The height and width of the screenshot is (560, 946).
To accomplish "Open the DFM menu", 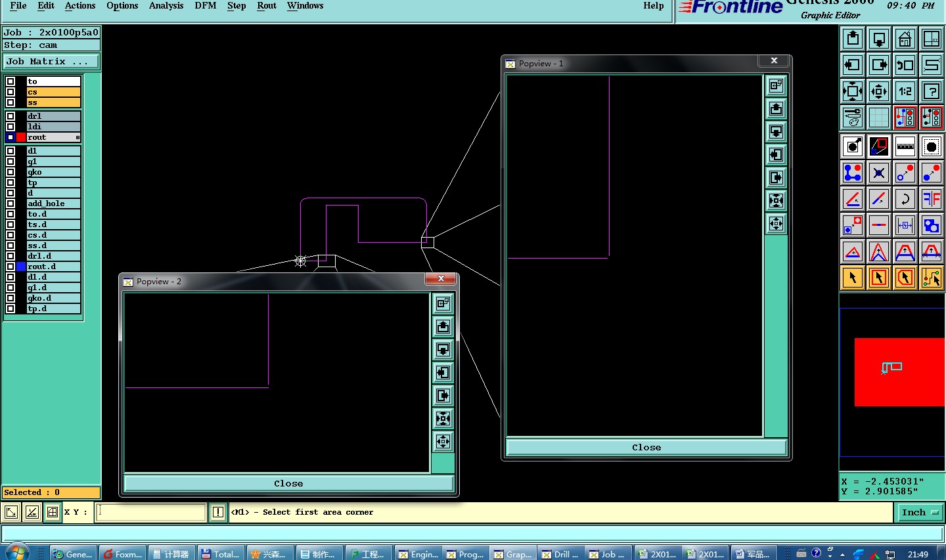I will click(x=206, y=5).
